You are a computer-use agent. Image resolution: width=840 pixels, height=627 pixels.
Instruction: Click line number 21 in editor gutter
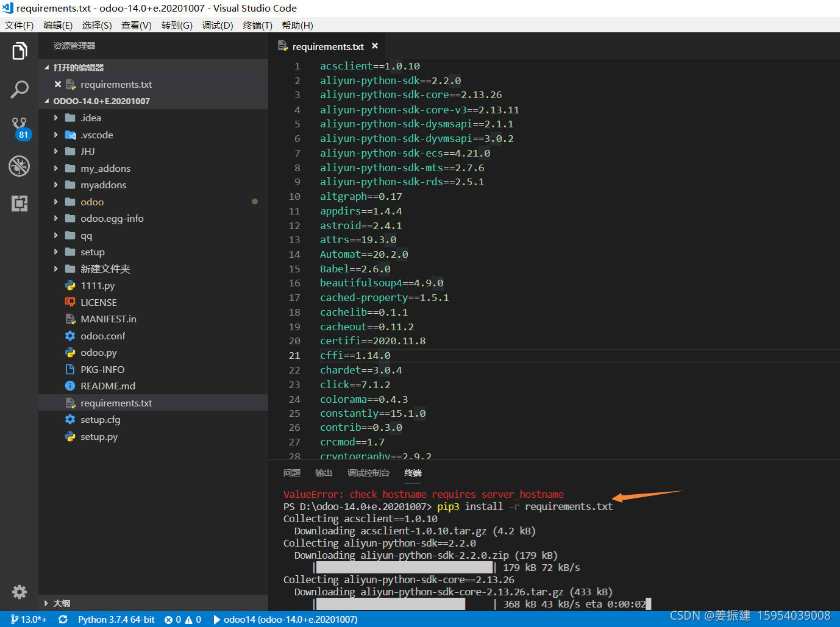coord(294,355)
